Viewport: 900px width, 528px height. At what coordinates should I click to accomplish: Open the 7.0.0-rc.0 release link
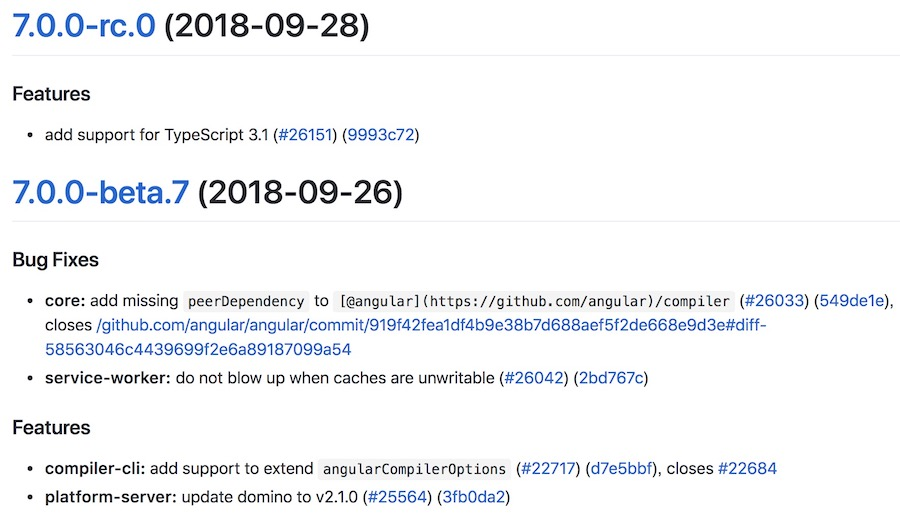tap(84, 26)
